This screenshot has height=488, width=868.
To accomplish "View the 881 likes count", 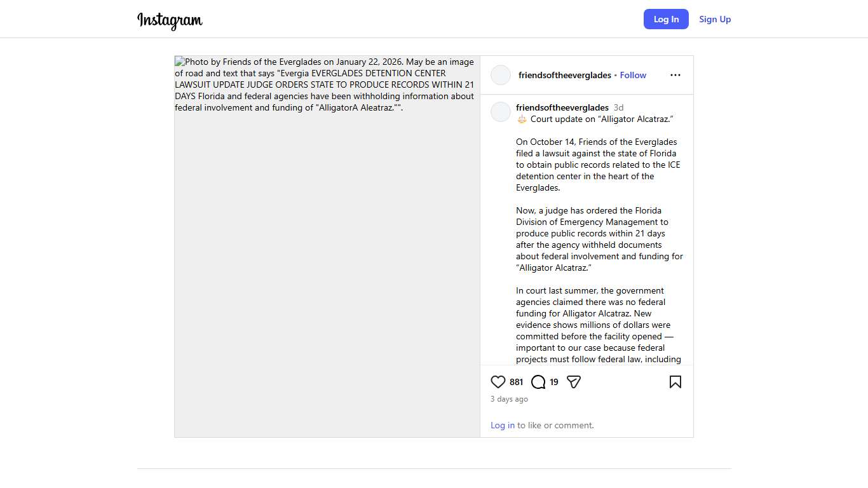I will point(516,382).
